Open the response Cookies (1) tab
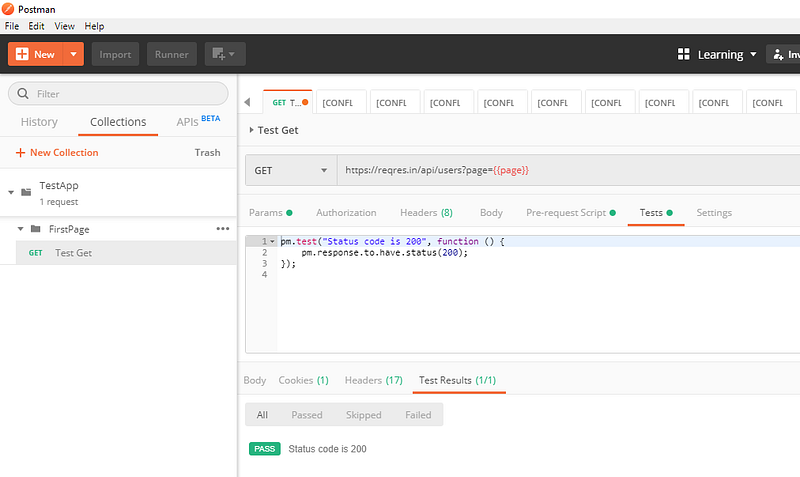800x477 pixels. click(304, 380)
